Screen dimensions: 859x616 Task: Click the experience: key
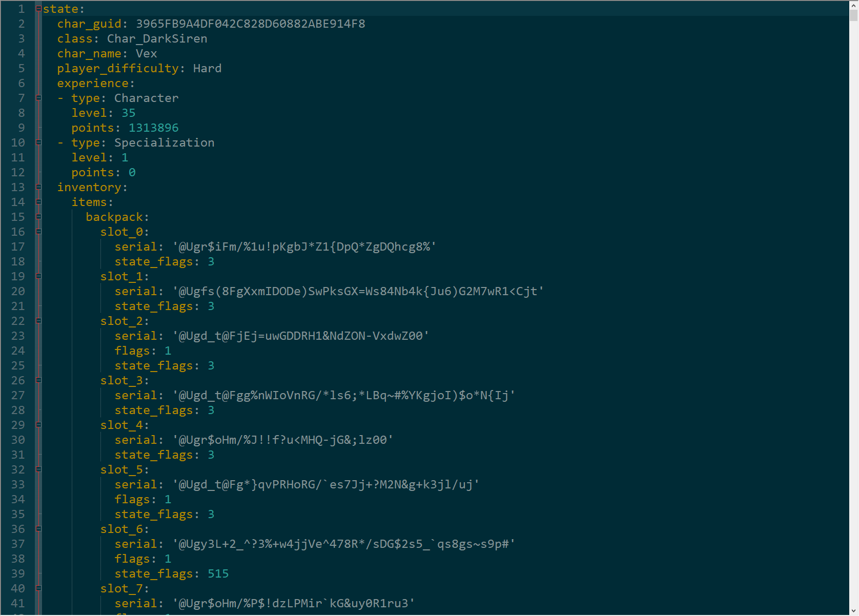pyautogui.click(x=96, y=83)
